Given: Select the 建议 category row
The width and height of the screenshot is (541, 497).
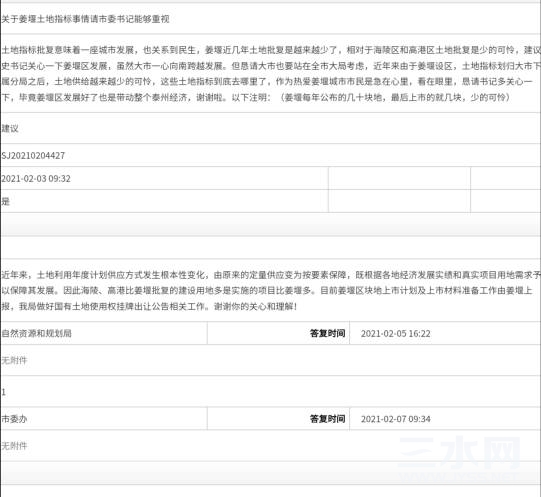Looking at the screenshot, I should [x=270, y=128].
